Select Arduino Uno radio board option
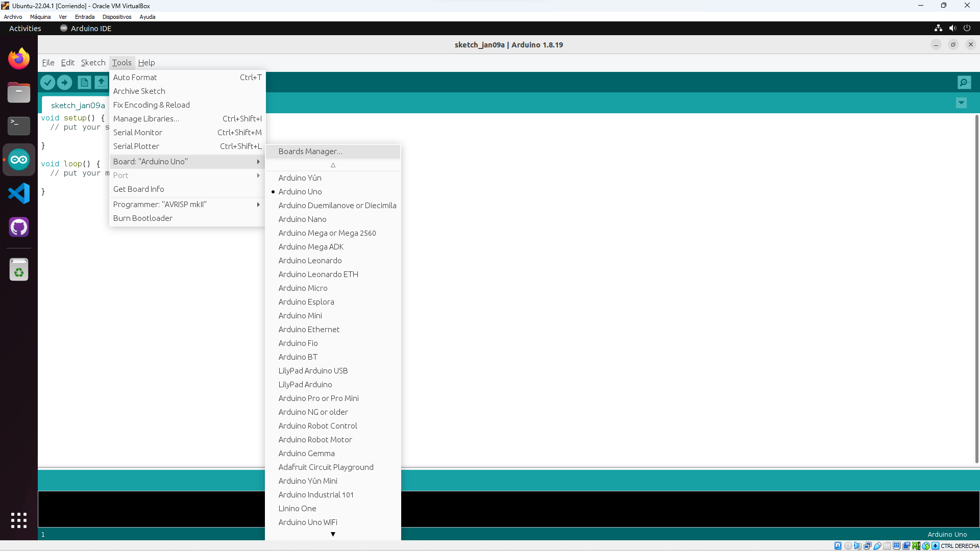The width and height of the screenshot is (980, 551). (300, 192)
